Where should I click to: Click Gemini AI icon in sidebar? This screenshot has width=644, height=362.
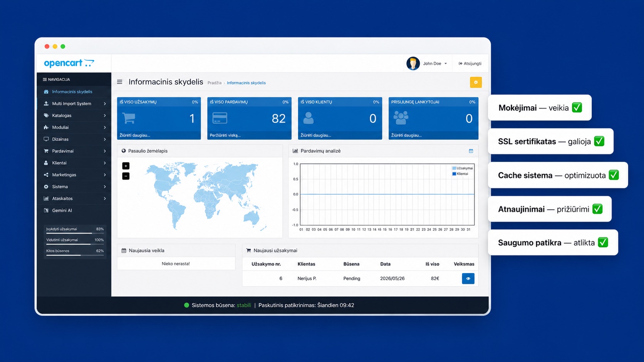[x=46, y=210]
